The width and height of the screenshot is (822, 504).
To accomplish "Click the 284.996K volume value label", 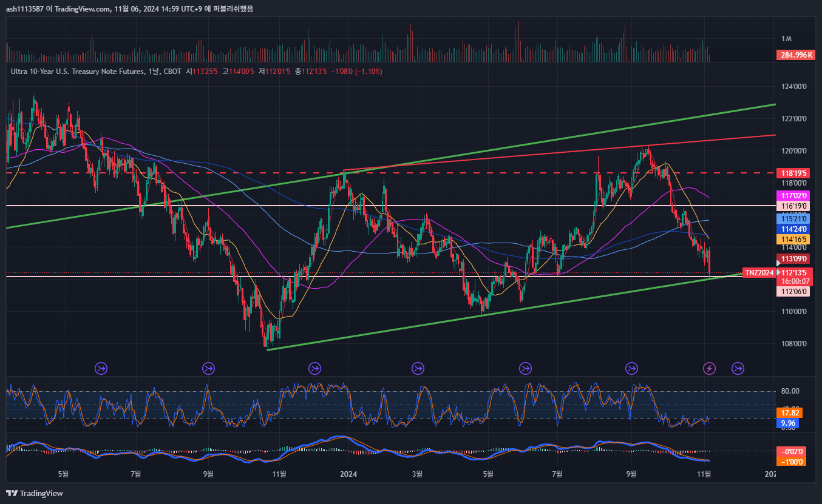I will coord(795,55).
